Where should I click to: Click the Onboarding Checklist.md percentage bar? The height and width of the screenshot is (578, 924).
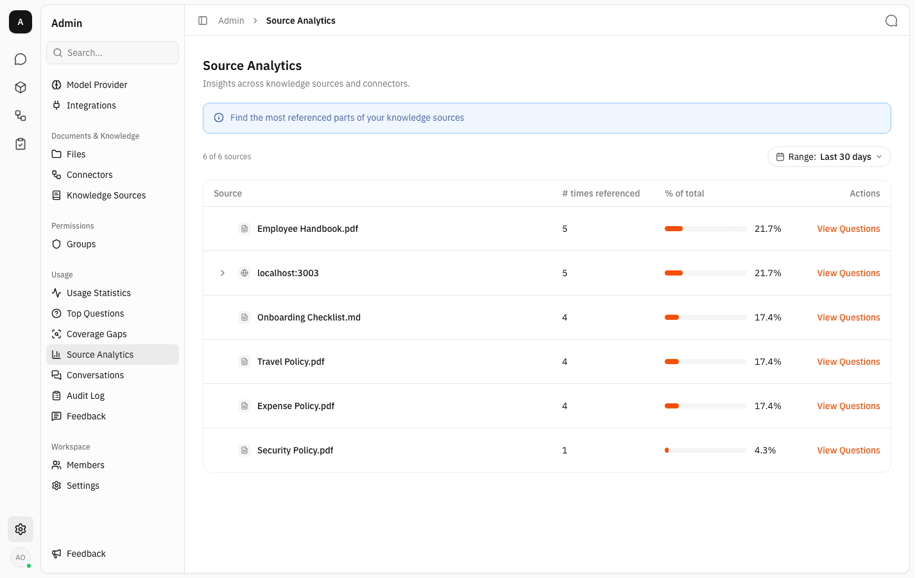(x=706, y=317)
